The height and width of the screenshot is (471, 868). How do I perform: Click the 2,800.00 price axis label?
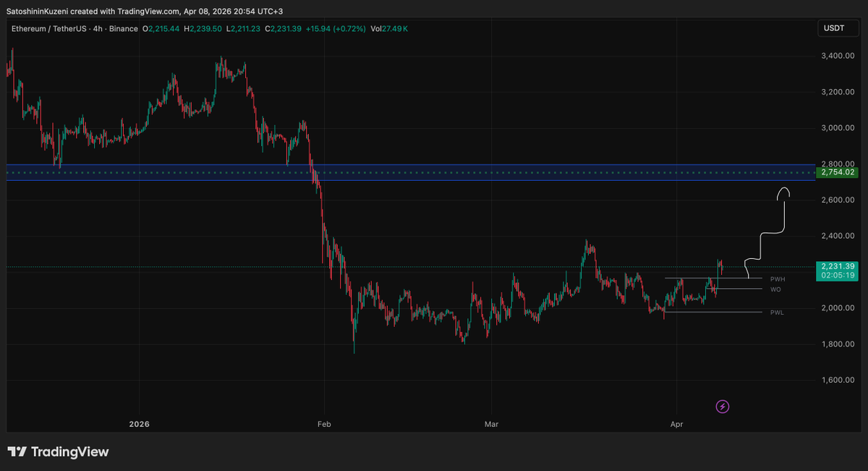pyautogui.click(x=839, y=164)
